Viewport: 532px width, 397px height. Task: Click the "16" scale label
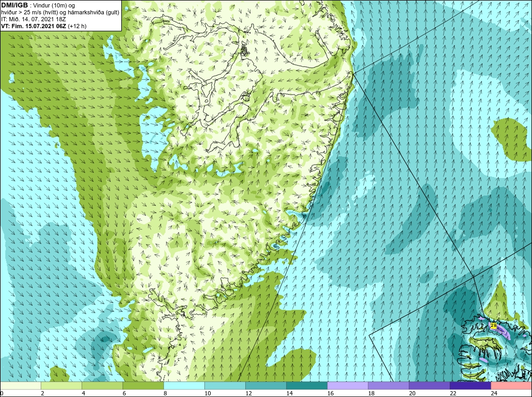(x=330, y=393)
